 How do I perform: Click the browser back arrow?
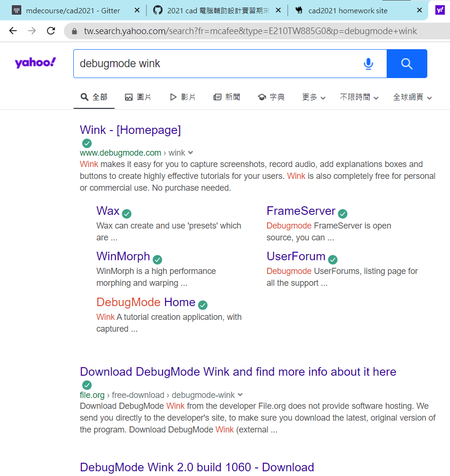click(13, 31)
